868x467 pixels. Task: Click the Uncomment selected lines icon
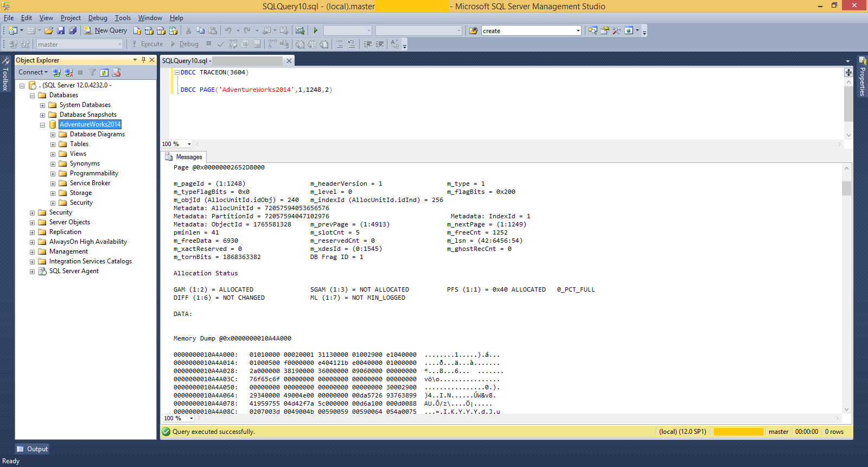[352, 45]
